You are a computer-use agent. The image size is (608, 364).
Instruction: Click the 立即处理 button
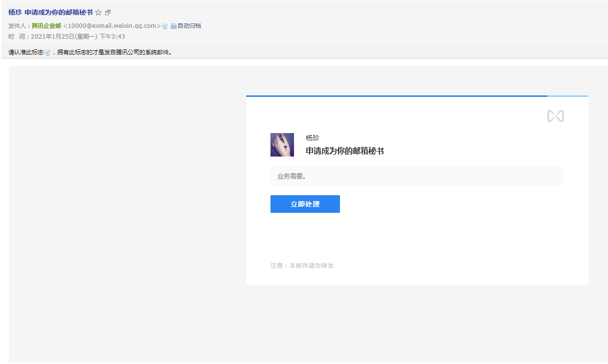tap(305, 204)
